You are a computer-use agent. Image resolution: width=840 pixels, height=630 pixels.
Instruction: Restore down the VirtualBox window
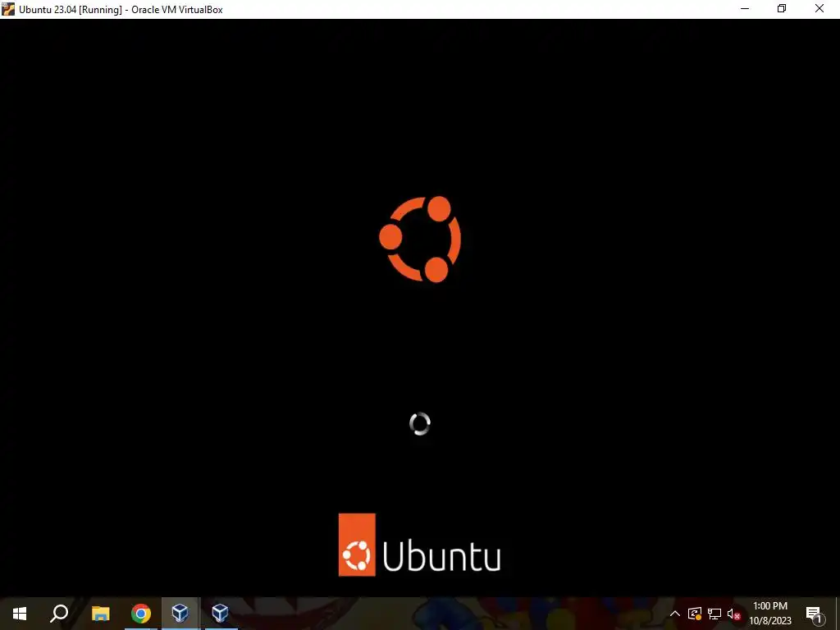pos(782,9)
